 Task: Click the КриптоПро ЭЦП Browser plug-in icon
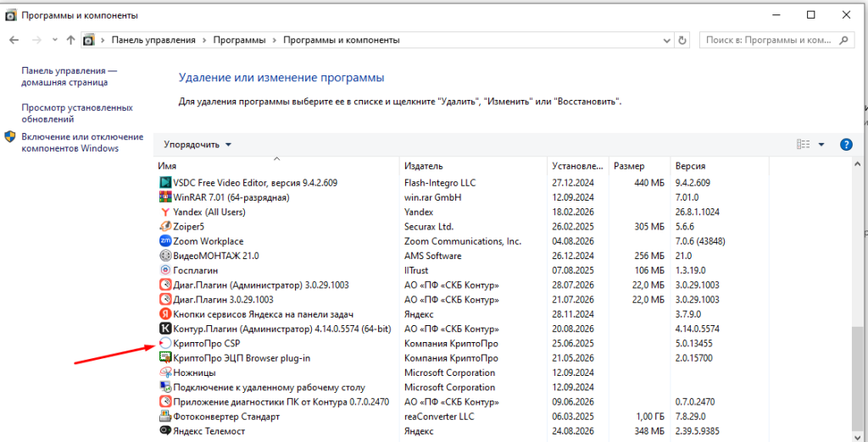coord(164,358)
